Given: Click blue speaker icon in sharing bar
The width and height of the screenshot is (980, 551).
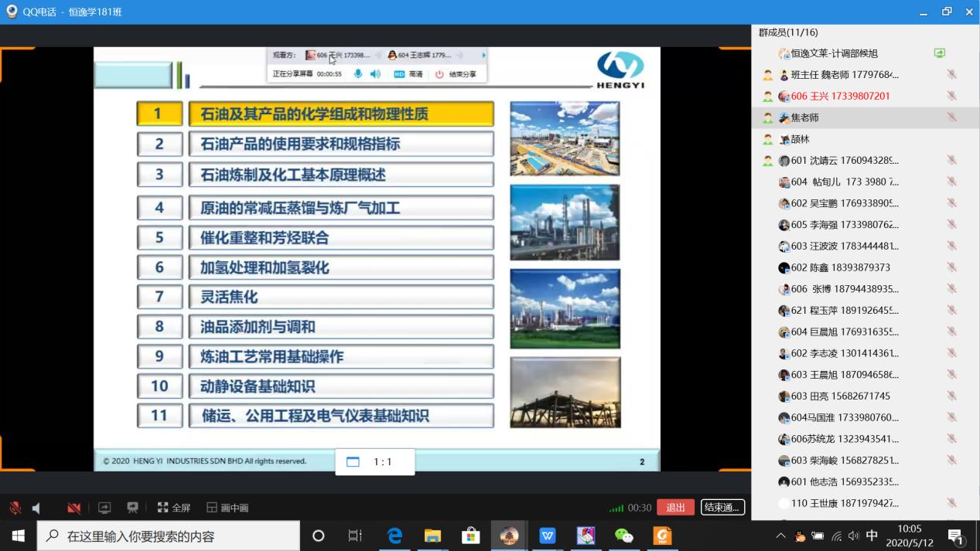Looking at the screenshot, I should coord(375,74).
